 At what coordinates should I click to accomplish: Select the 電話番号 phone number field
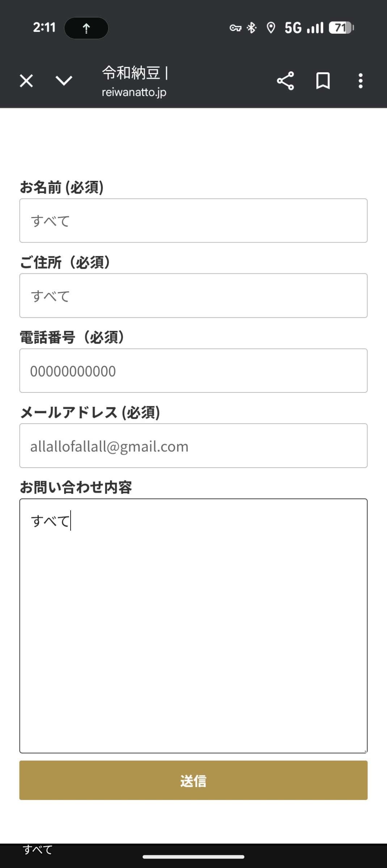pyautogui.click(x=193, y=371)
